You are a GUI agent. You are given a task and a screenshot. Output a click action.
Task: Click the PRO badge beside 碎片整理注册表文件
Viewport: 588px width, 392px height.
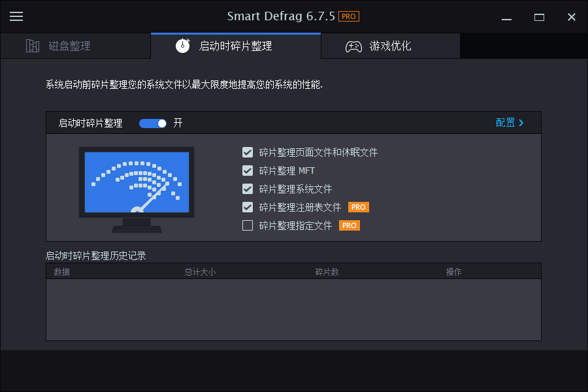click(x=358, y=207)
